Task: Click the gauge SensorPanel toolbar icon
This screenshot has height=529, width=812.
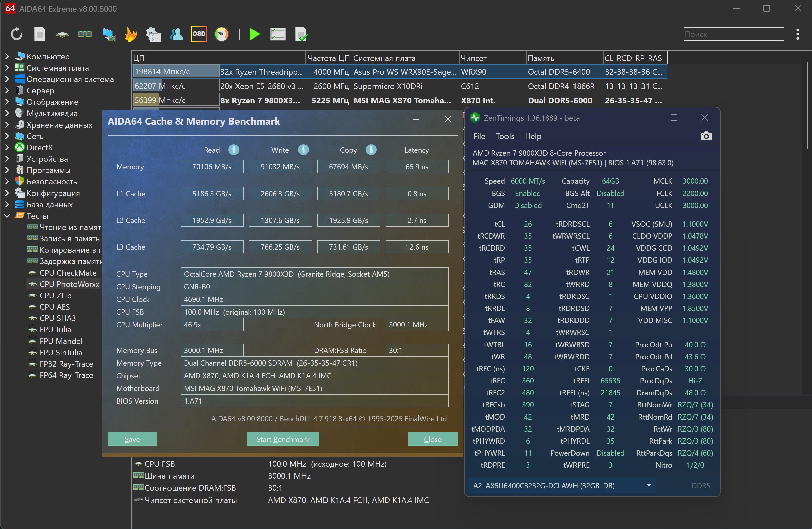Action: tap(222, 34)
